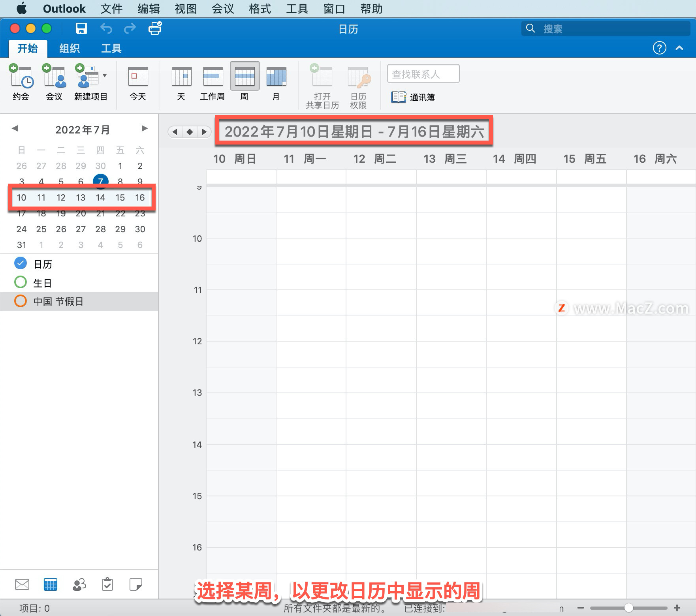The image size is (696, 616).
Task: Go to next month in mini calendar
Action: [145, 128]
